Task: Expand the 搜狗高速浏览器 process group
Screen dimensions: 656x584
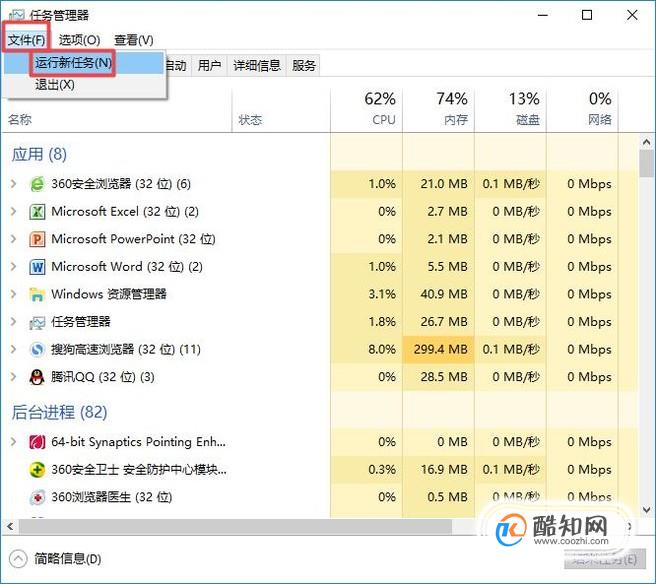Action: (14, 349)
